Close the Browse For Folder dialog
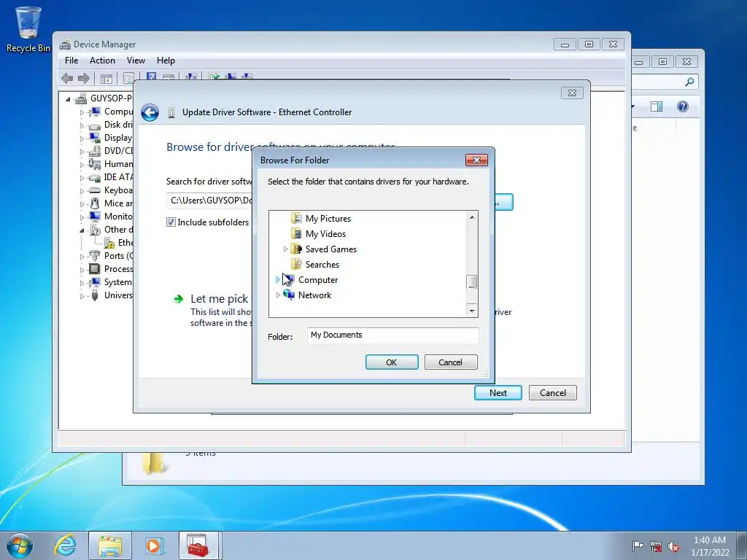The image size is (747, 560). pos(476,160)
